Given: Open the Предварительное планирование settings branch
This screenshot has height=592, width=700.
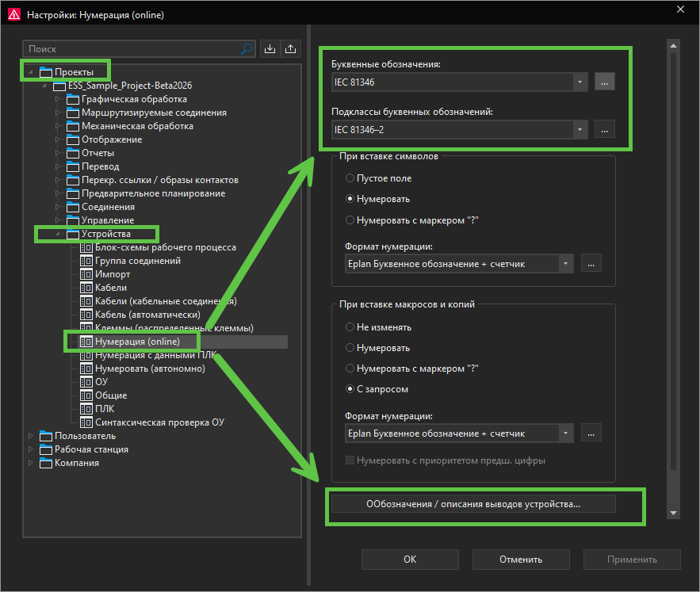Looking at the screenshot, I should 153,193.
